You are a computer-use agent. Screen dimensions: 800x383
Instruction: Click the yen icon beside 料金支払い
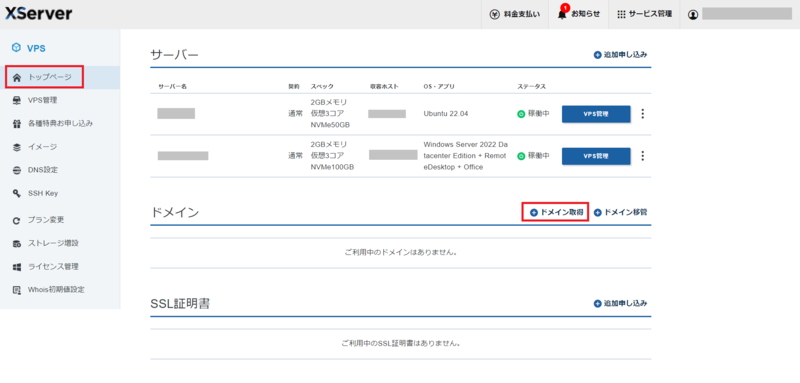pos(494,14)
